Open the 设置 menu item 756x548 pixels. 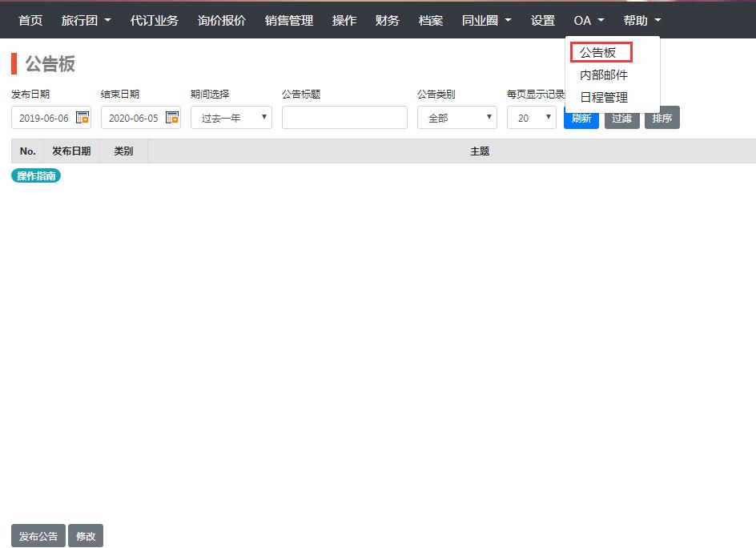point(543,20)
